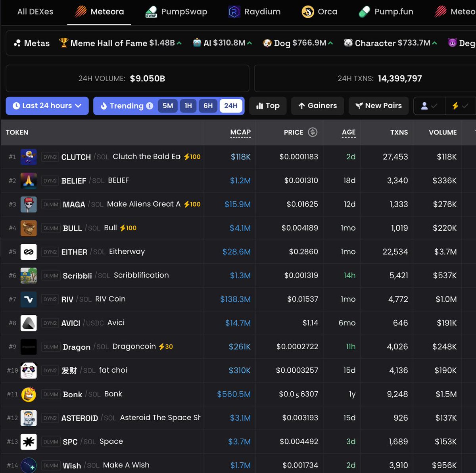This screenshot has height=473, width=476.
Task: Select the 24H trending timeframe
Action: (x=231, y=106)
